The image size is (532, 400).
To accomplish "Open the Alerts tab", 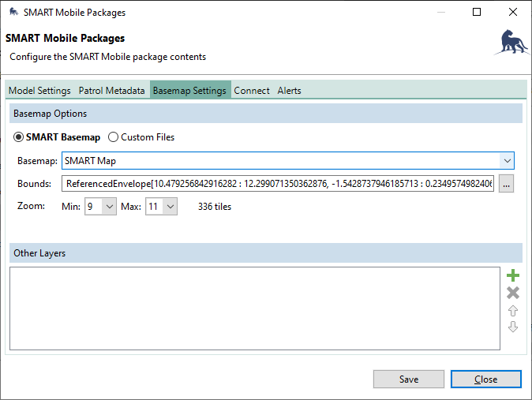I will coord(289,91).
